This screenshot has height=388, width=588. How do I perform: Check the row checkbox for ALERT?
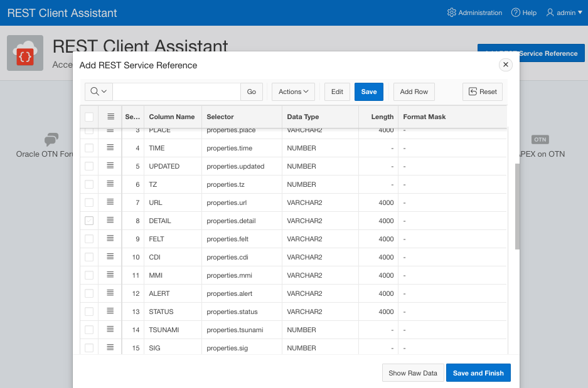pos(88,293)
